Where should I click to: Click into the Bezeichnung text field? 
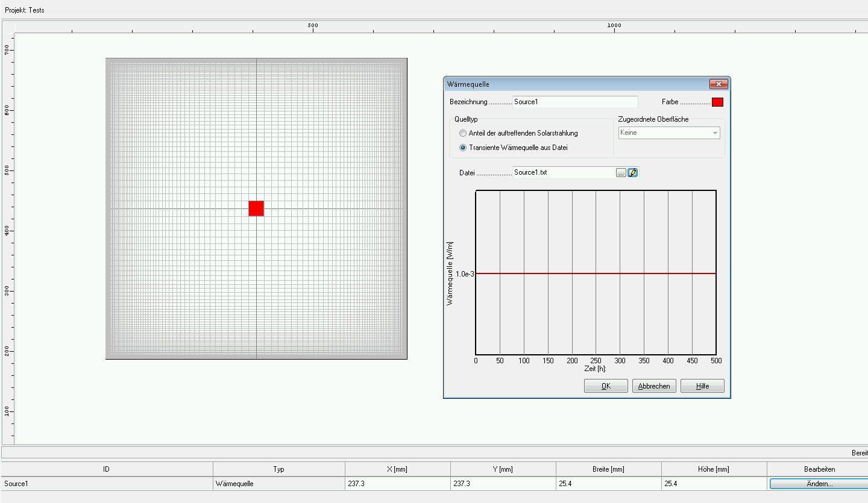point(574,102)
